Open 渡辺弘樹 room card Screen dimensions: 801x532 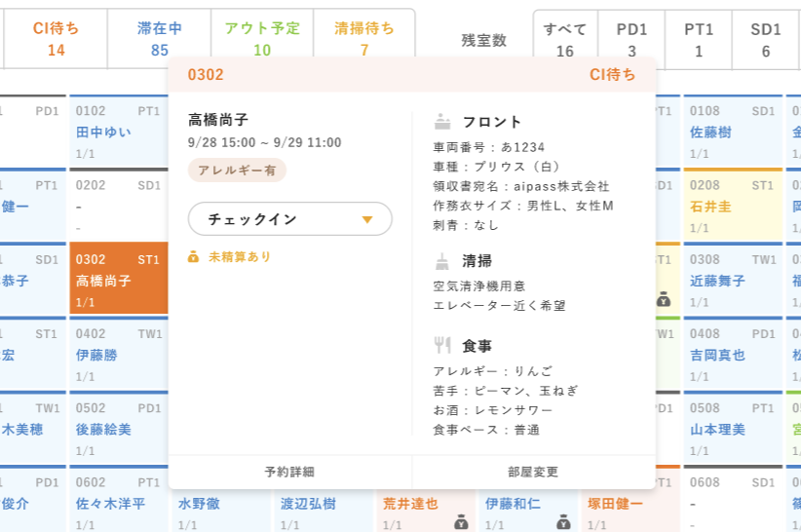click(x=324, y=511)
